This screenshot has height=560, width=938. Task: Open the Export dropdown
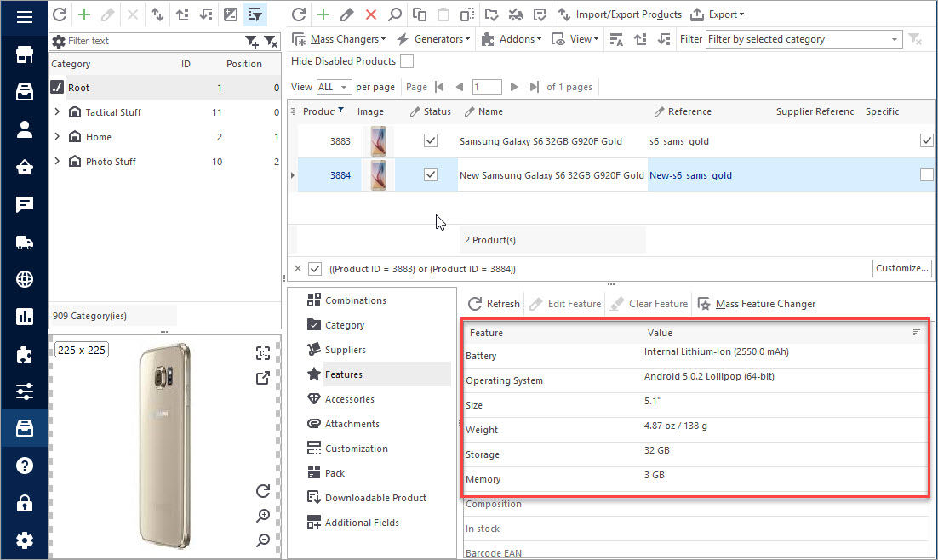coord(718,14)
